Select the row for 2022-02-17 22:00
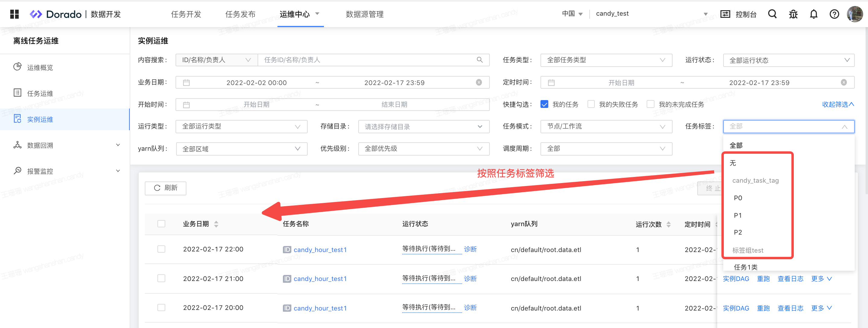Image resolution: width=868 pixels, height=328 pixels. (161, 249)
